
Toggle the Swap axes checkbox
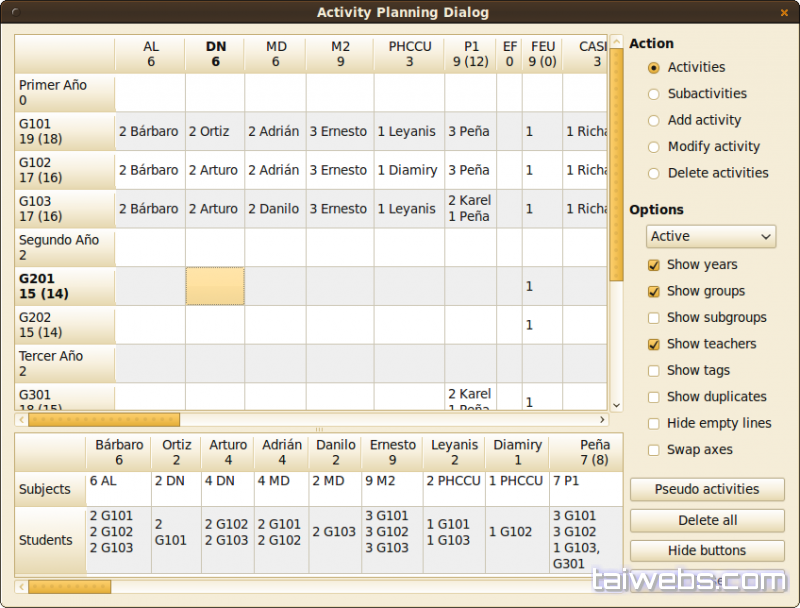pos(654,450)
